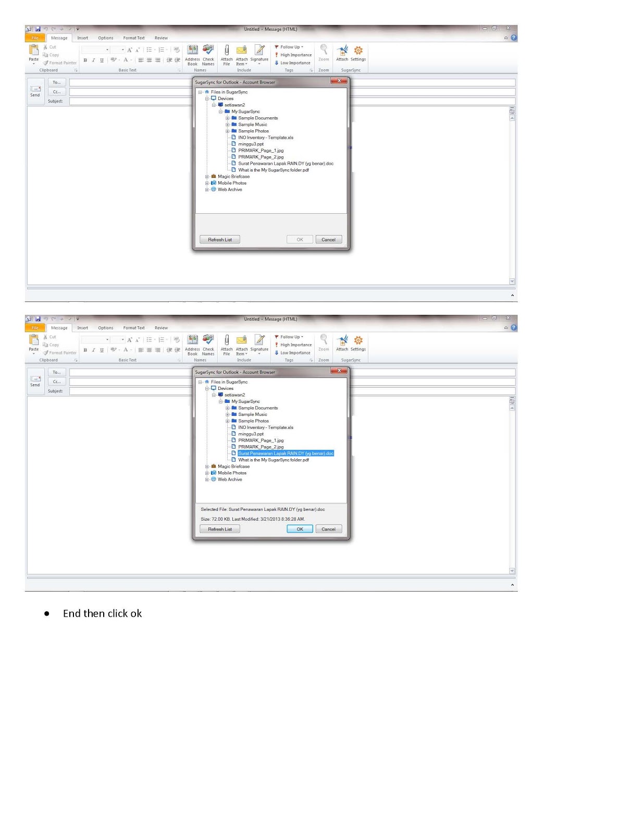Toggle Bold in upper screenshot ribbon
Viewport: 644px width, 834px height.
pyautogui.click(x=85, y=60)
